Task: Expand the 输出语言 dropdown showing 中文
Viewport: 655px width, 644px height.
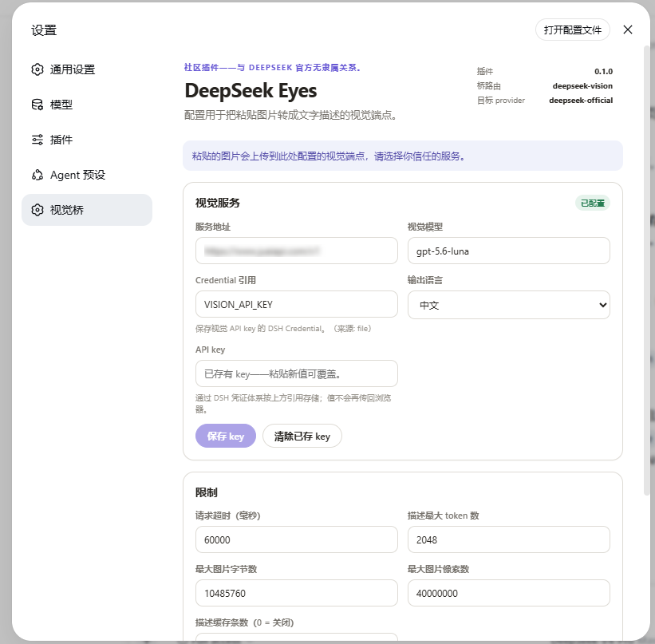Action: (508, 305)
